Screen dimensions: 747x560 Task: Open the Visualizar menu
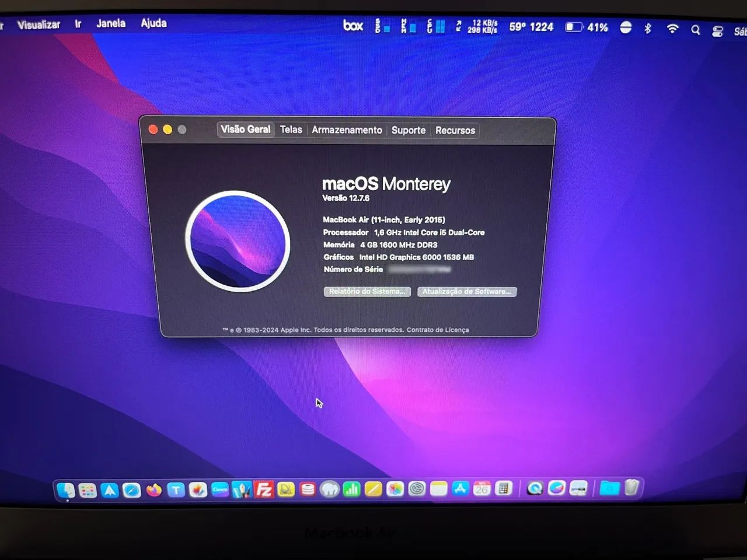coord(39,24)
